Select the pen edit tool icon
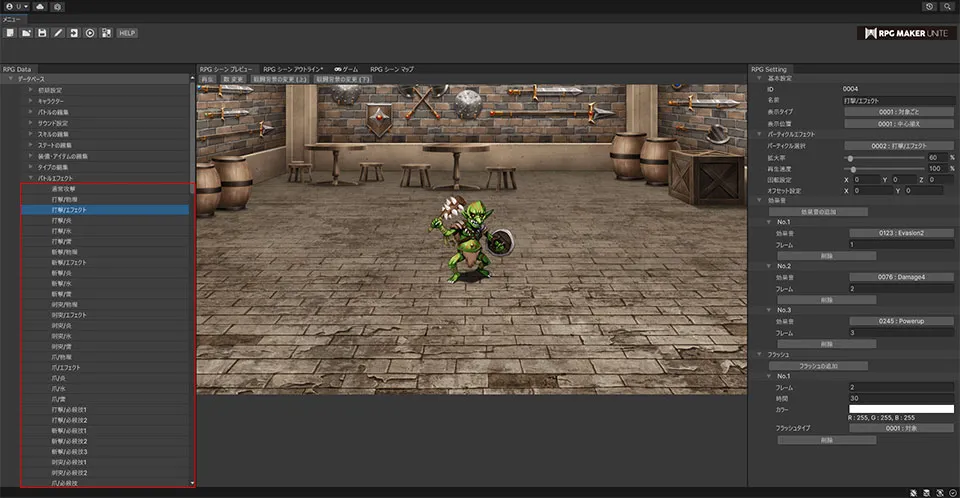This screenshot has height=498, width=960. click(x=58, y=33)
